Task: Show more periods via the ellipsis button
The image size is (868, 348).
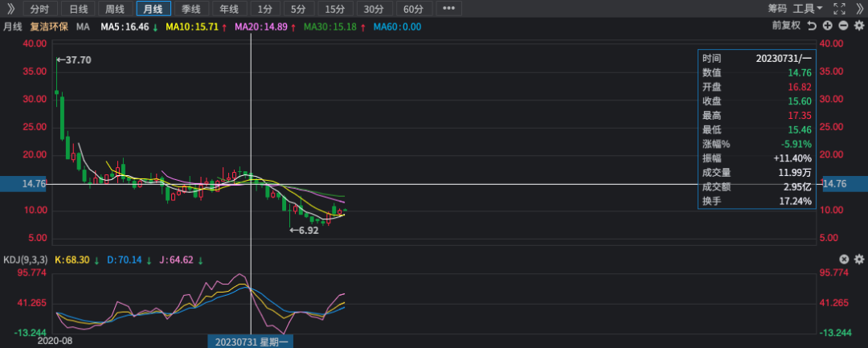Action: [x=448, y=9]
